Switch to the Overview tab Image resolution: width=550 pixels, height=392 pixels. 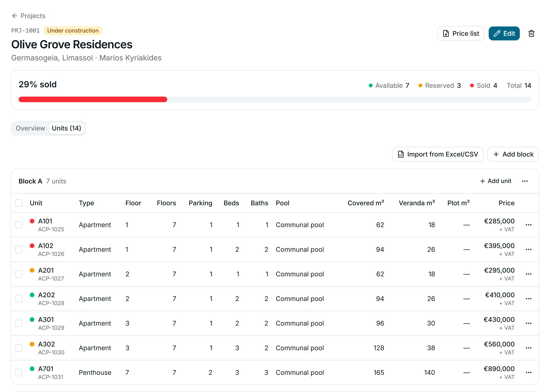click(x=30, y=128)
